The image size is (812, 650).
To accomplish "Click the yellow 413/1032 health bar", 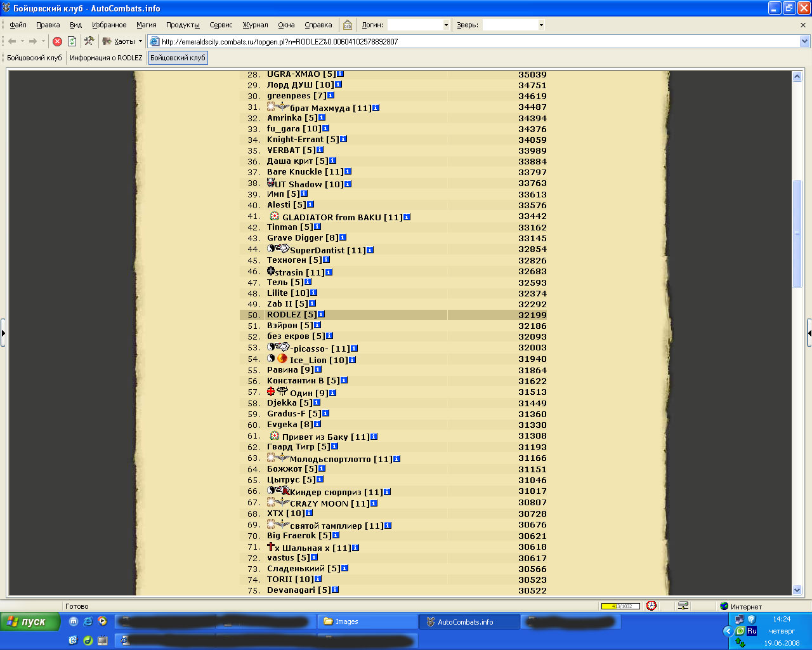I will [x=620, y=606].
